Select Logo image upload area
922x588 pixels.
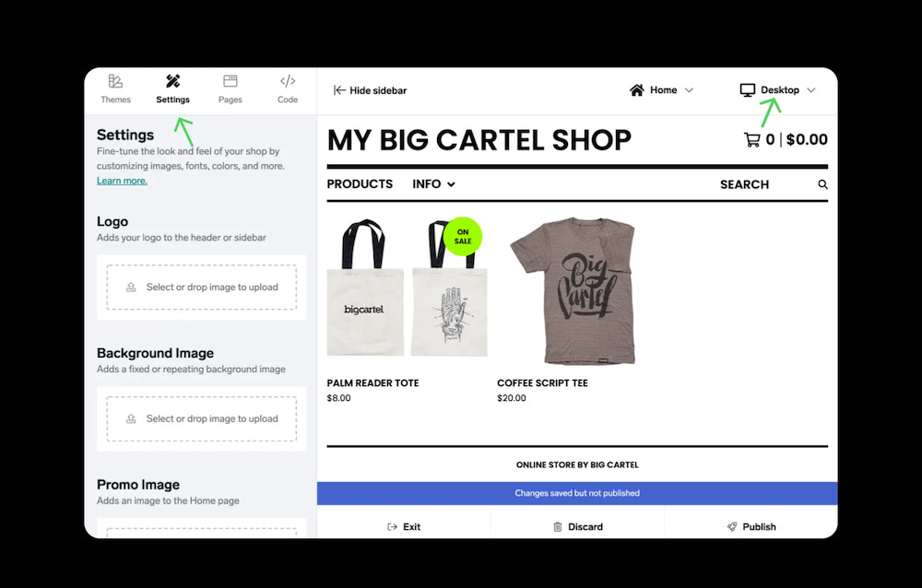[x=202, y=287]
